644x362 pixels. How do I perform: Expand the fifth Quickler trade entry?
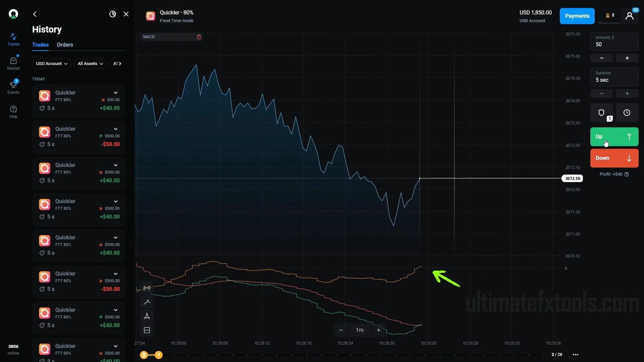116,238
